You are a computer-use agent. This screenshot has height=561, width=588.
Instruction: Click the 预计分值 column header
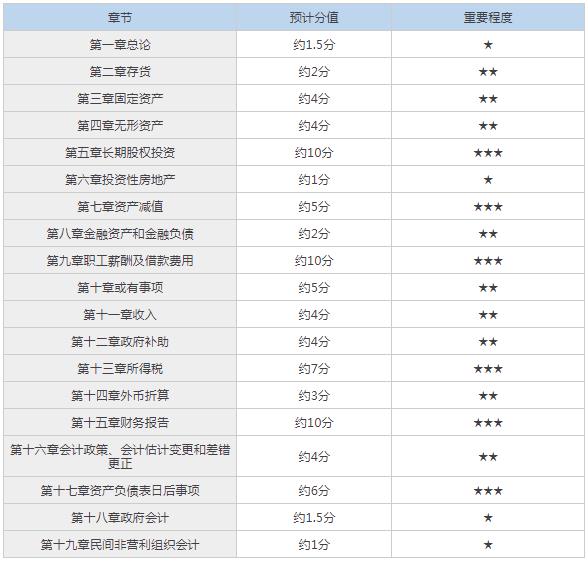click(x=314, y=18)
